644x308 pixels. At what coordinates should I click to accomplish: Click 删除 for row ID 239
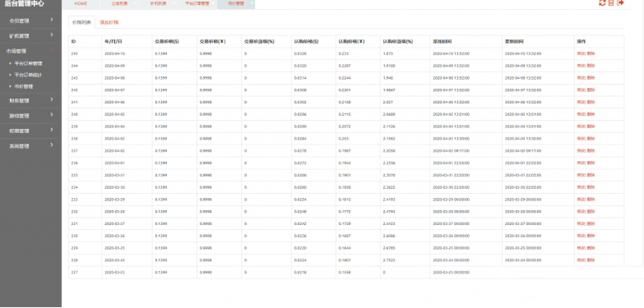(x=591, y=126)
